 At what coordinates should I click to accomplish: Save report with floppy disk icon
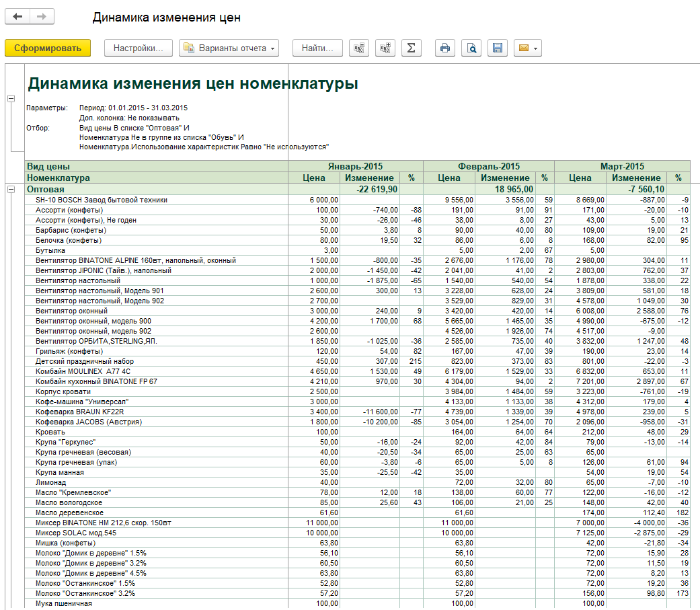pyautogui.click(x=498, y=48)
